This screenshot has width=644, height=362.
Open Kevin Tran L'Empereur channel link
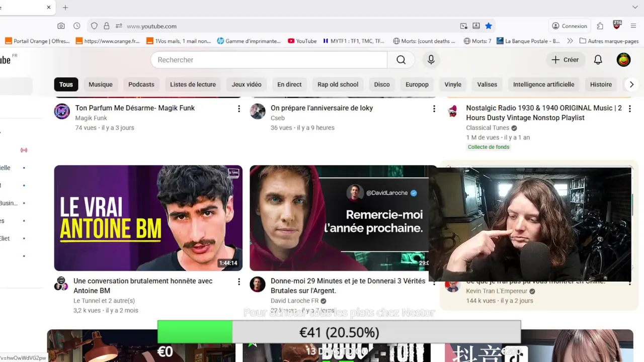(497, 291)
